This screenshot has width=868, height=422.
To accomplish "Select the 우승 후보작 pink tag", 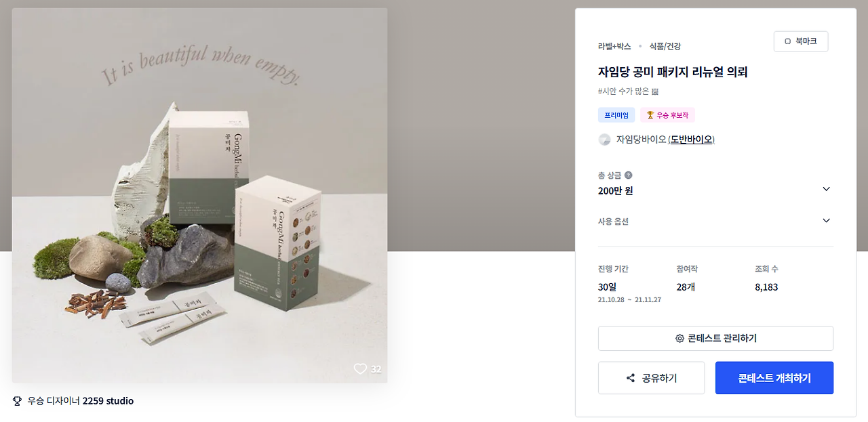I will click(667, 115).
